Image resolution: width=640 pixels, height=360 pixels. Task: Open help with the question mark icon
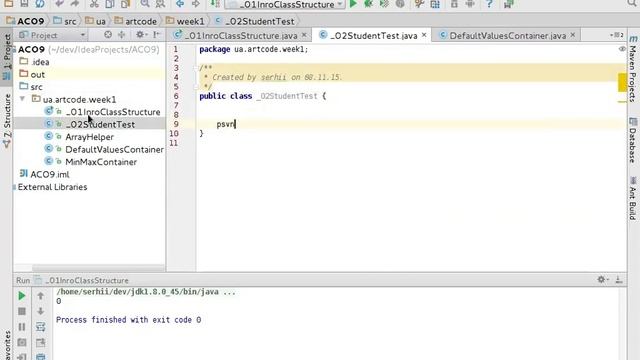pyautogui.click(x=489, y=4)
